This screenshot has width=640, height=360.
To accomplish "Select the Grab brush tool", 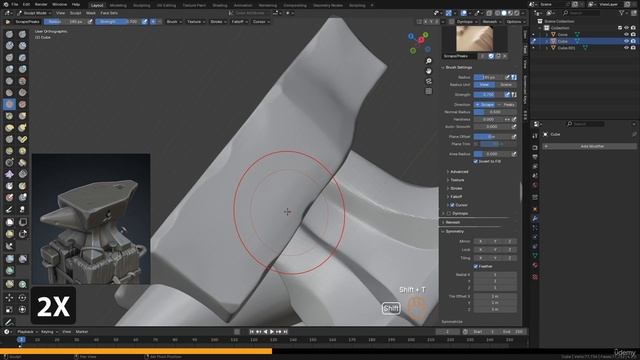I will click(22, 116).
